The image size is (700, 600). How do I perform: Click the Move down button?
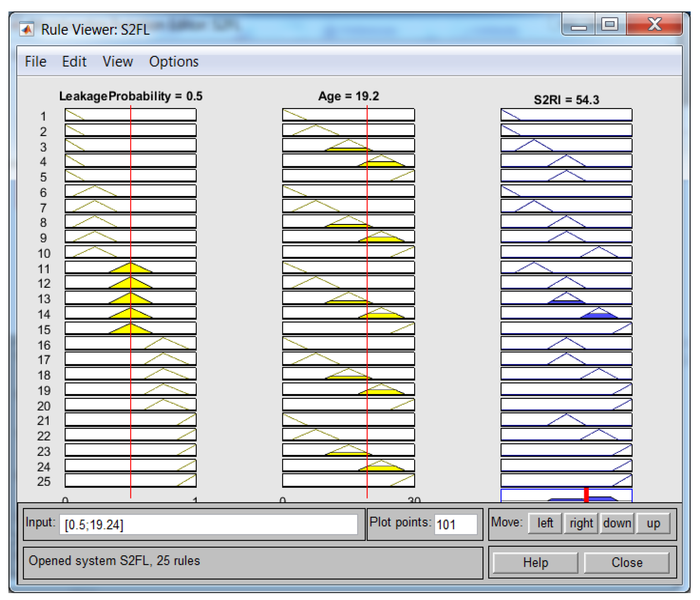coord(617,523)
